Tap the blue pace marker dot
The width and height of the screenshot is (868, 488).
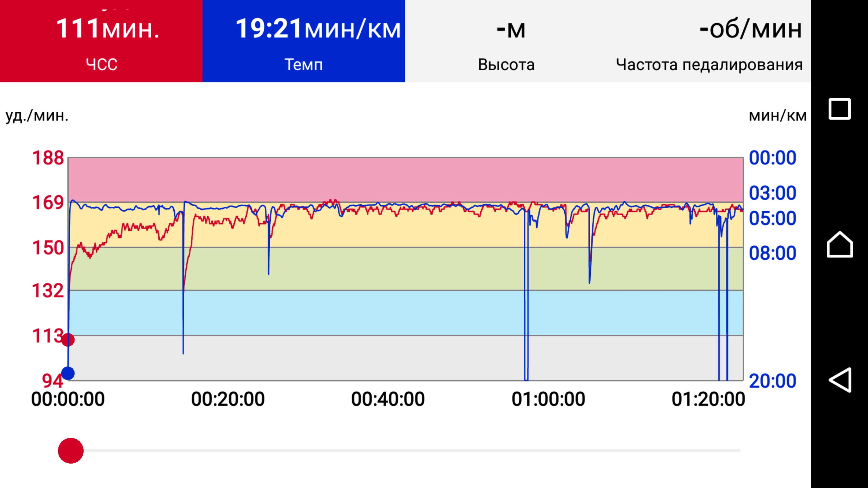pos(68,373)
